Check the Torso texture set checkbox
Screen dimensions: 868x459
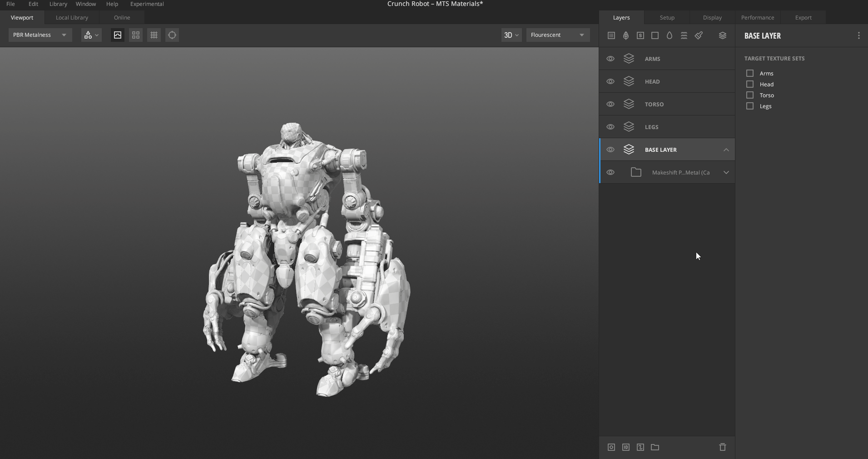(750, 95)
